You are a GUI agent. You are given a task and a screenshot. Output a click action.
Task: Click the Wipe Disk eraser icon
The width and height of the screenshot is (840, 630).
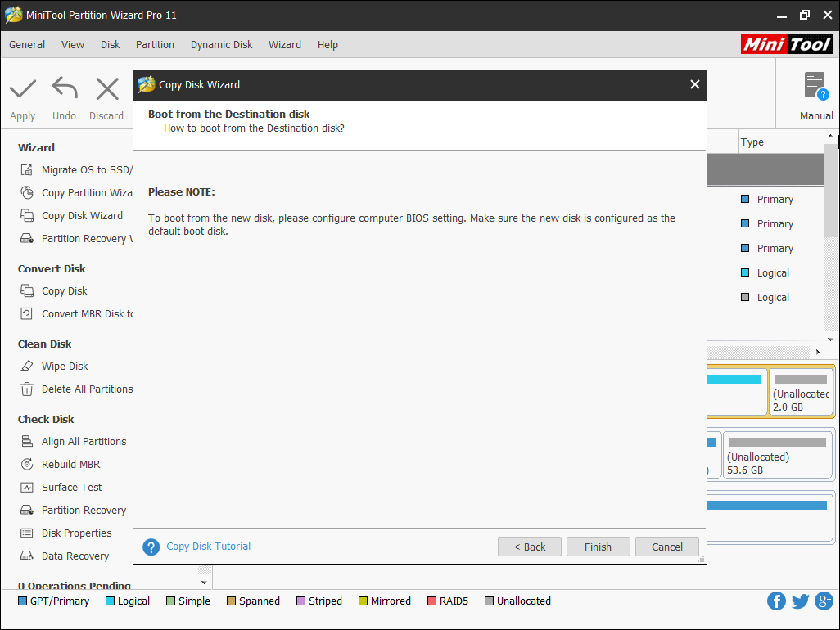[27, 366]
